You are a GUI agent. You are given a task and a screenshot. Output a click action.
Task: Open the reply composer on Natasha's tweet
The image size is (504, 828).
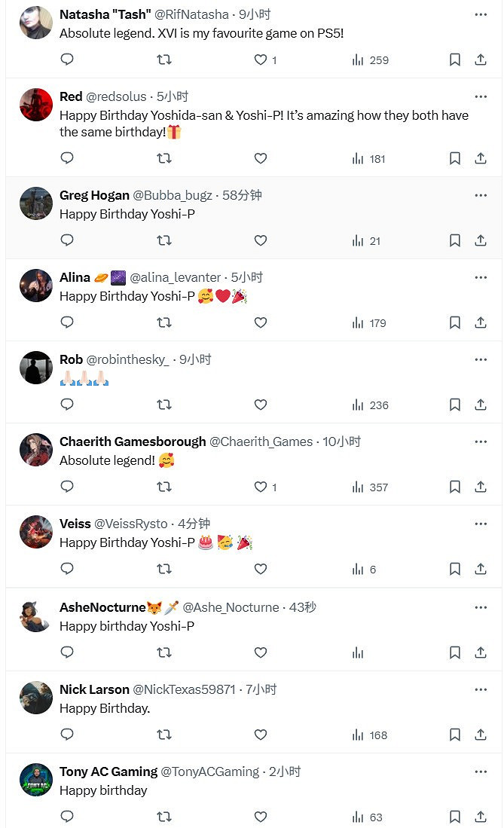66,60
